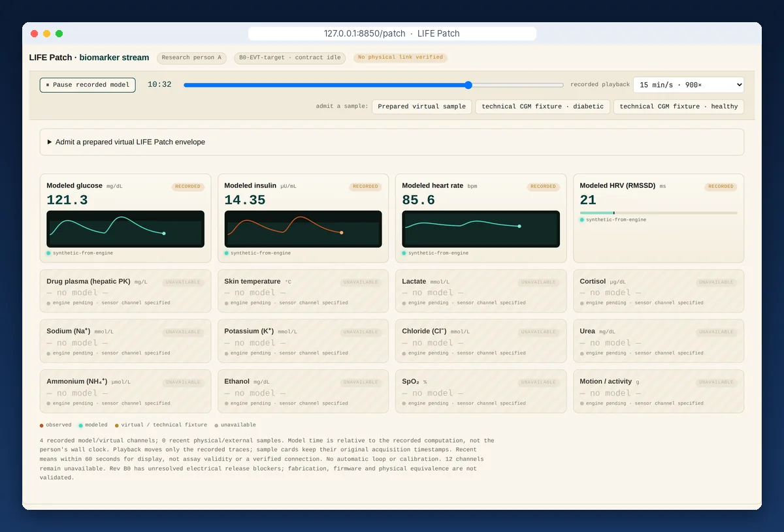Screen dimensions: 784x532
Task: Click the Research person A badge
Action: click(191, 57)
